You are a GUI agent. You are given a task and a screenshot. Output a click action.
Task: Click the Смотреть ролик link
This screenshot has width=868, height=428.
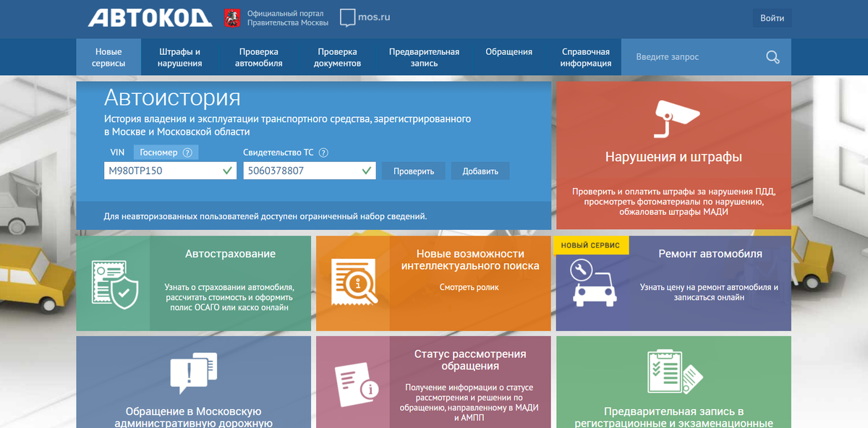tap(469, 287)
